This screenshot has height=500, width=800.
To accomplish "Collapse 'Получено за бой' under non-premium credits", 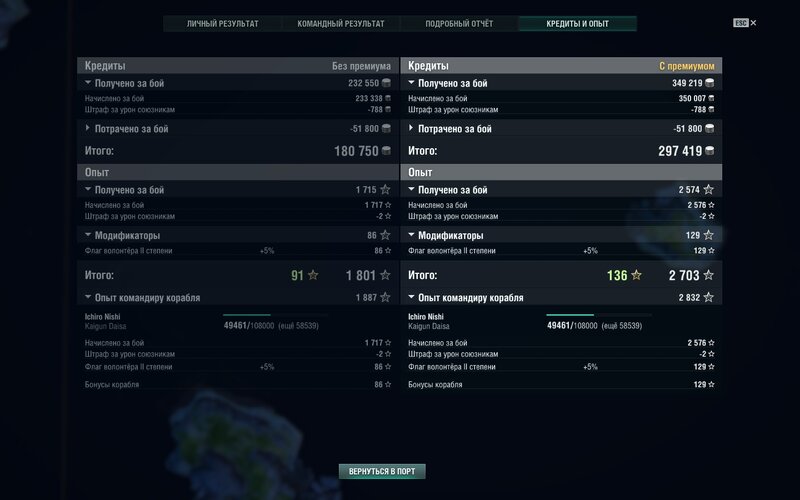I will coord(88,84).
